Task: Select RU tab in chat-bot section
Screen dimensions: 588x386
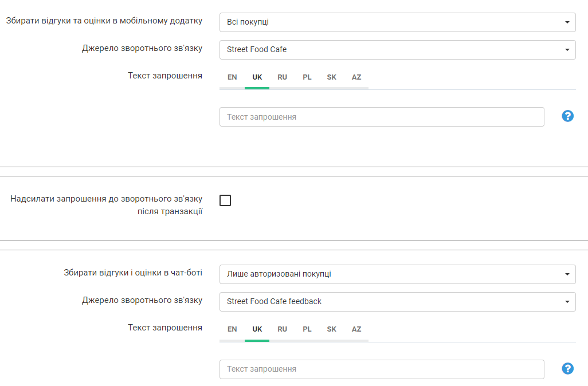Action: (282, 329)
